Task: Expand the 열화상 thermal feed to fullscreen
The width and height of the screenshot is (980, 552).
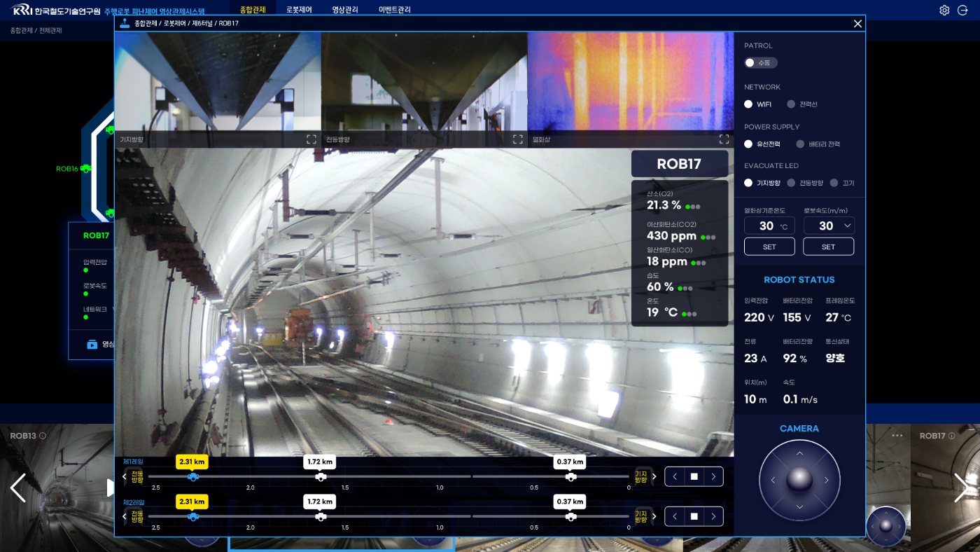Action: pos(724,139)
